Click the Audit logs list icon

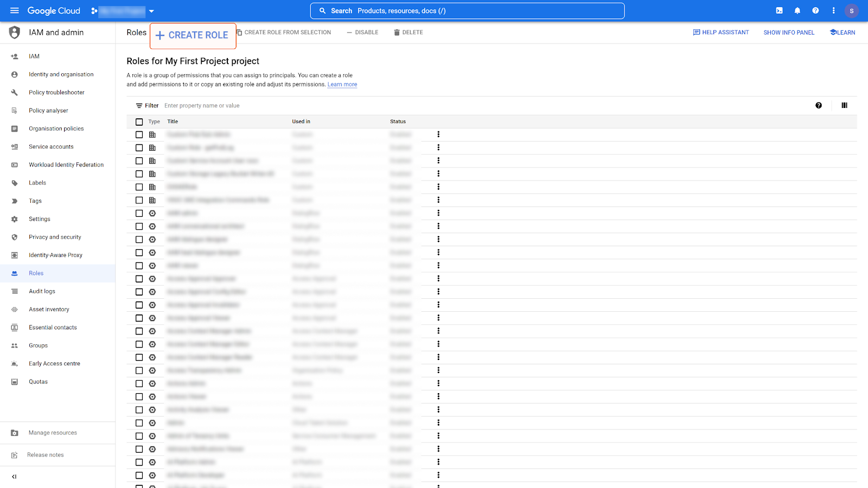click(15, 291)
